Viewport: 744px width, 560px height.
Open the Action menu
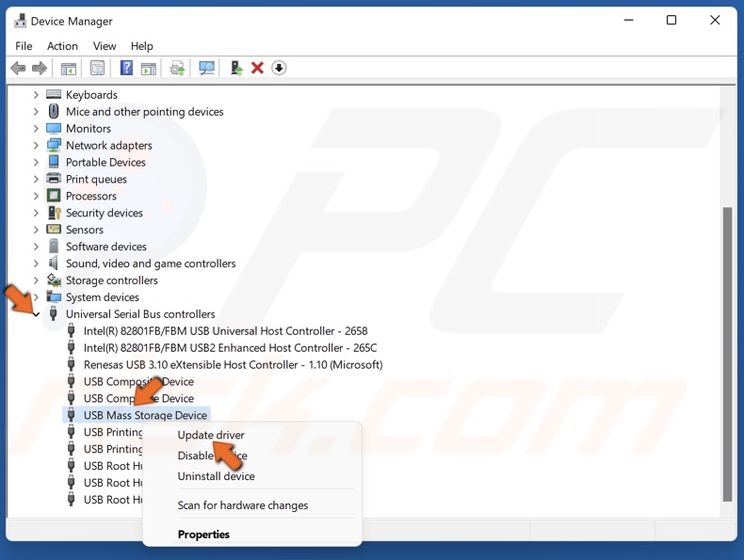pos(62,46)
